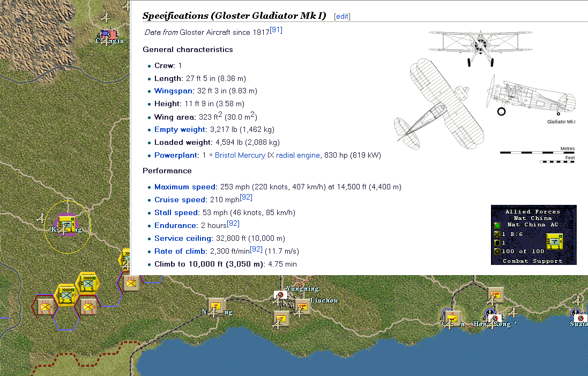The image size is (588, 376).
Task: Select the Japanese air unit at Canton
Action: click(452, 318)
